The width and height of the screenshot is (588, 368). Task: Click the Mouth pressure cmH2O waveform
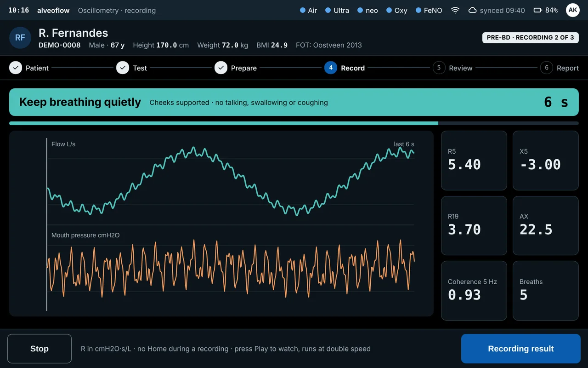pyautogui.click(x=231, y=269)
